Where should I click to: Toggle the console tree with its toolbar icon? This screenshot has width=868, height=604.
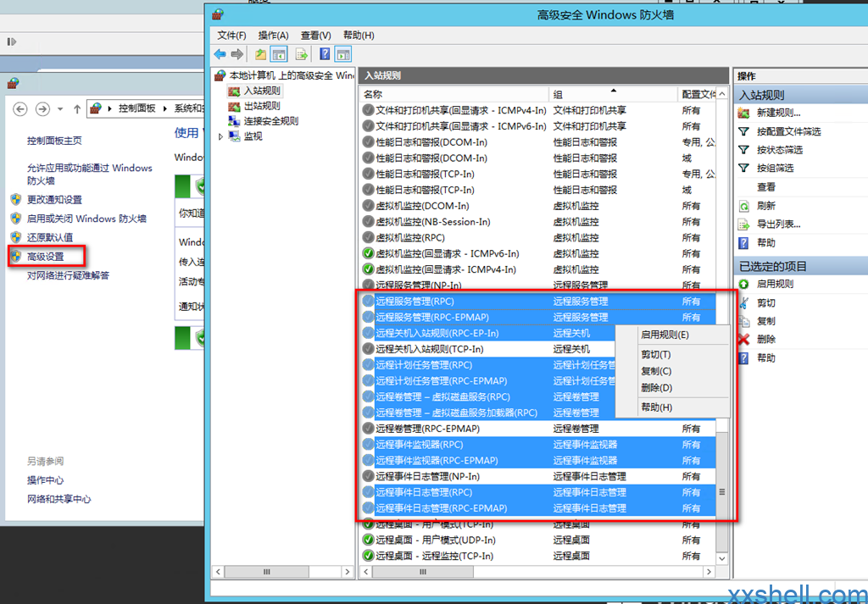tap(279, 54)
